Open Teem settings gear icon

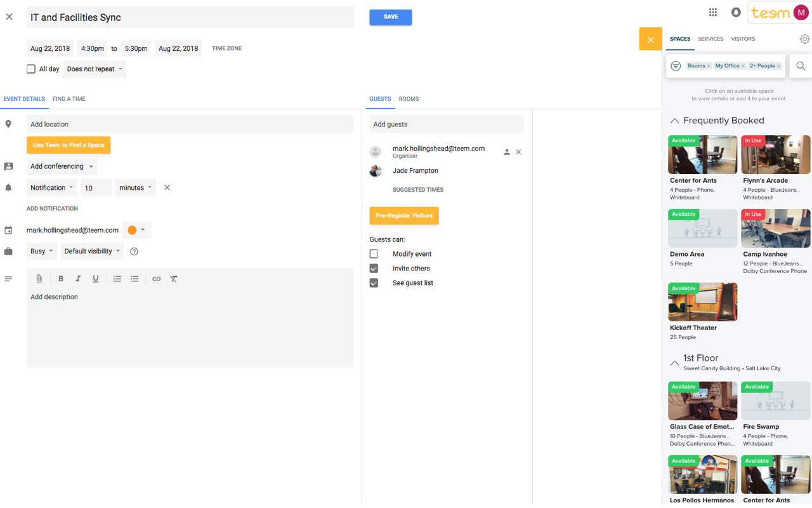(x=804, y=39)
